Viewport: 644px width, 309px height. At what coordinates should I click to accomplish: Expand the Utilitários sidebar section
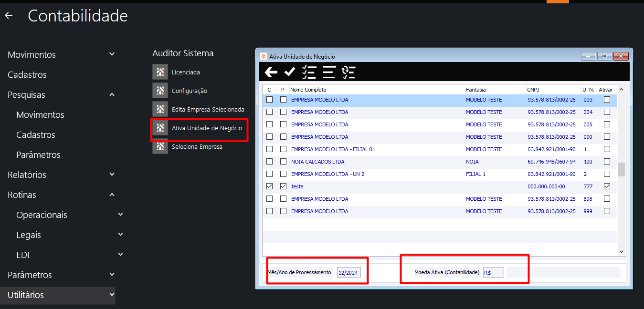112,295
